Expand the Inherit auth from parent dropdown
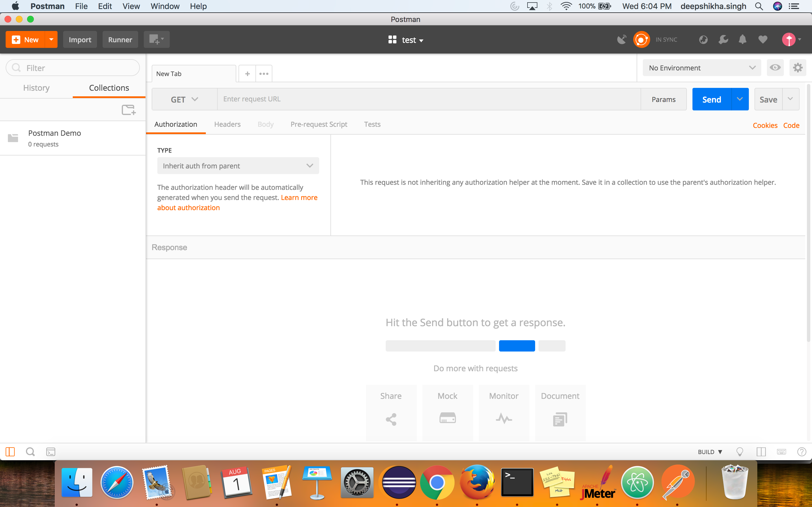 [x=238, y=165]
